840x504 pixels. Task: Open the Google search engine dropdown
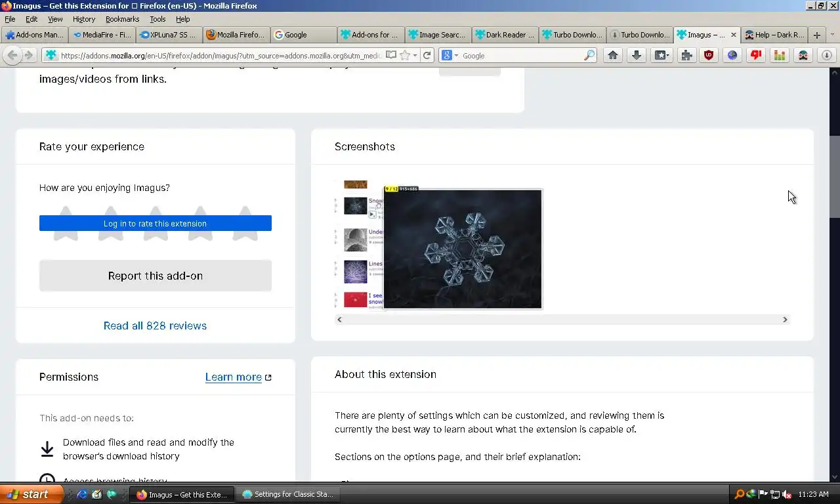tap(450, 55)
